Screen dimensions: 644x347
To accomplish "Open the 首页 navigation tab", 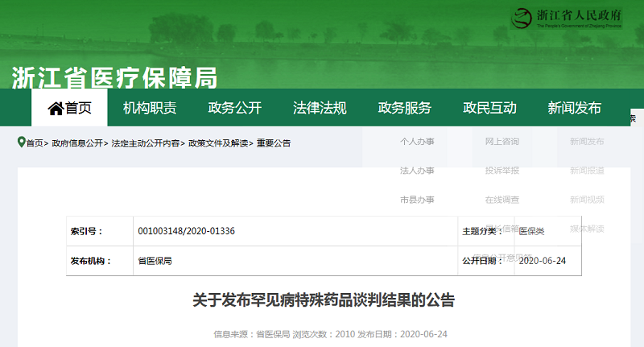I will click(69, 108).
